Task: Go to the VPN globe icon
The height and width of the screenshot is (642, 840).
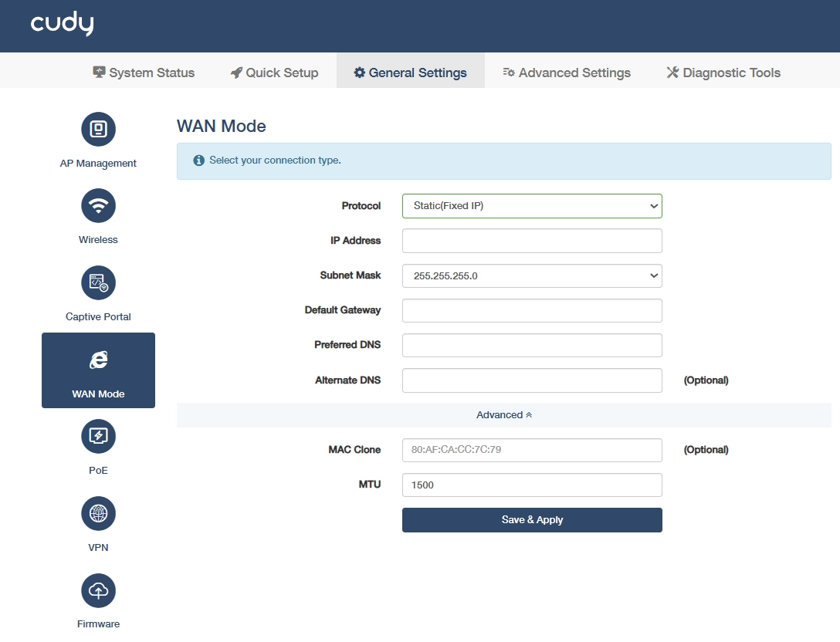Action: (98, 513)
